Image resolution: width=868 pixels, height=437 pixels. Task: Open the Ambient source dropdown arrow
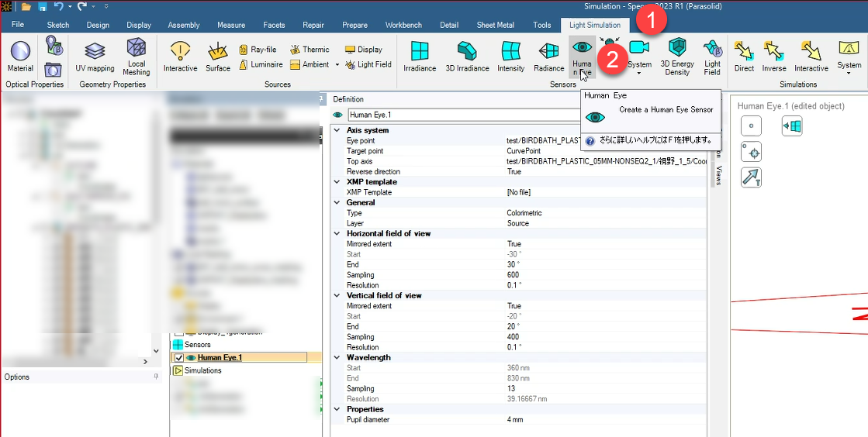(x=337, y=65)
